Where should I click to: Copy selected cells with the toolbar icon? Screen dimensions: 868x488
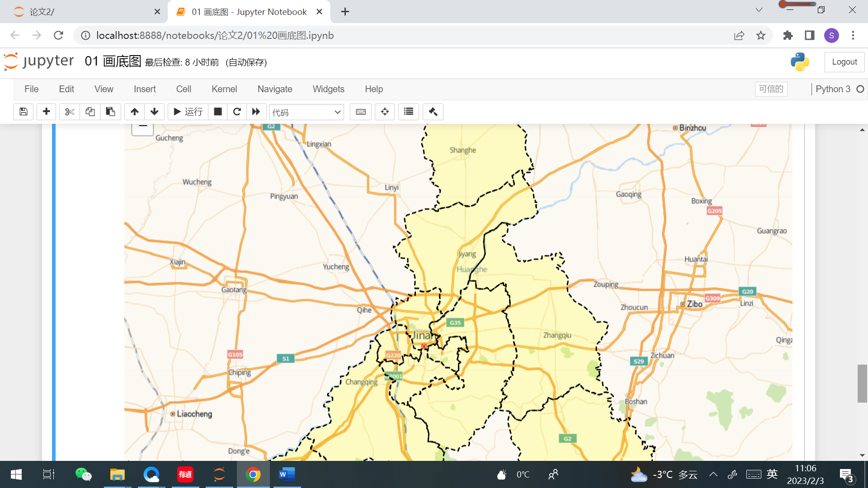pos(90,112)
